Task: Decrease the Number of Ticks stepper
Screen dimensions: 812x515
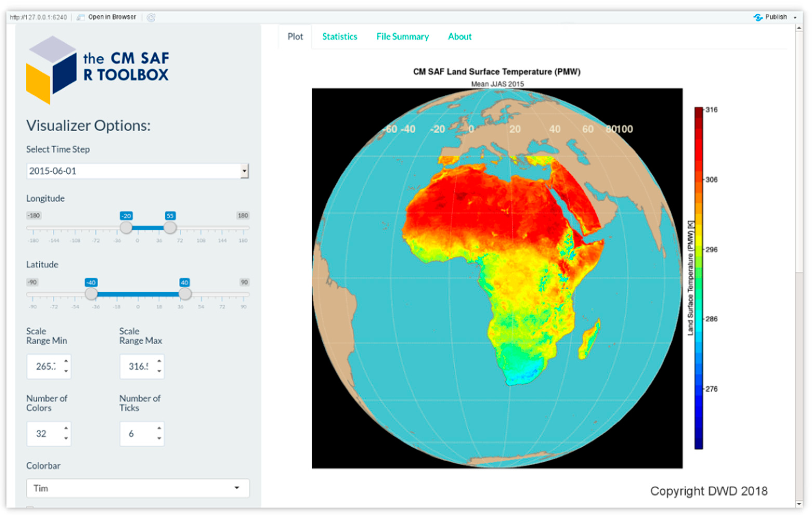Action: click(x=159, y=438)
